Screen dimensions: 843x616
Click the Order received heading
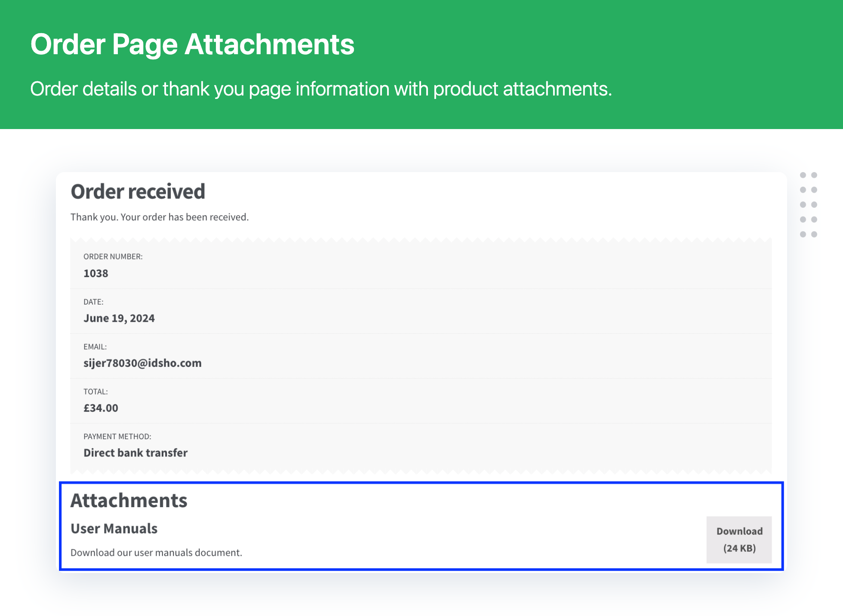click(x=138, y=191)
